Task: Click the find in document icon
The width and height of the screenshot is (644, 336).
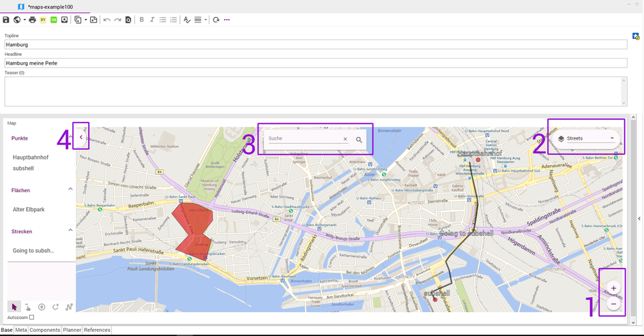Action: pyautogui.click(x=128, y=20)
